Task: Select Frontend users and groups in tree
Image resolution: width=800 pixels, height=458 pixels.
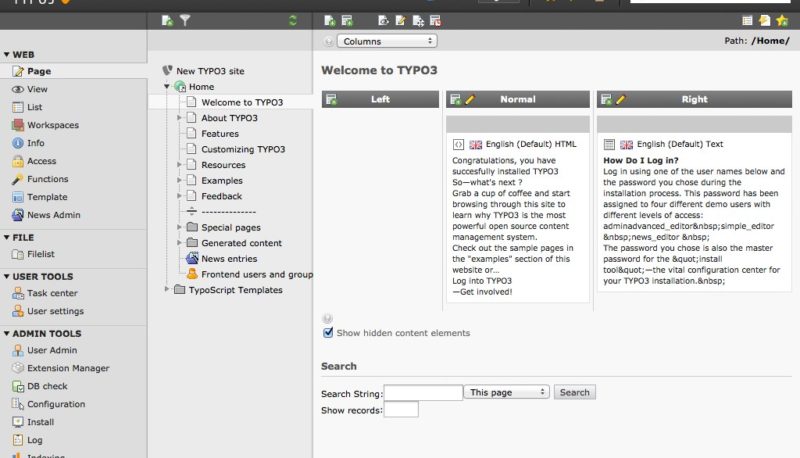Action: [x=257, y=274]
